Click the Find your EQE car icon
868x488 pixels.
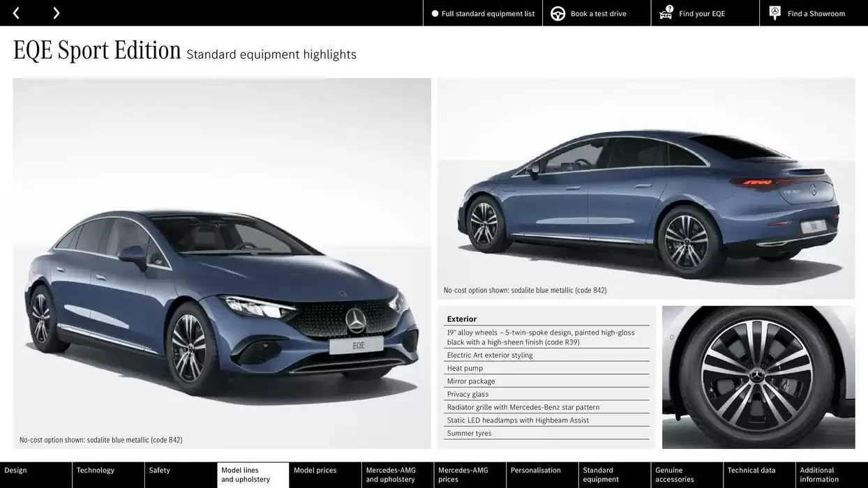(666, 13)
